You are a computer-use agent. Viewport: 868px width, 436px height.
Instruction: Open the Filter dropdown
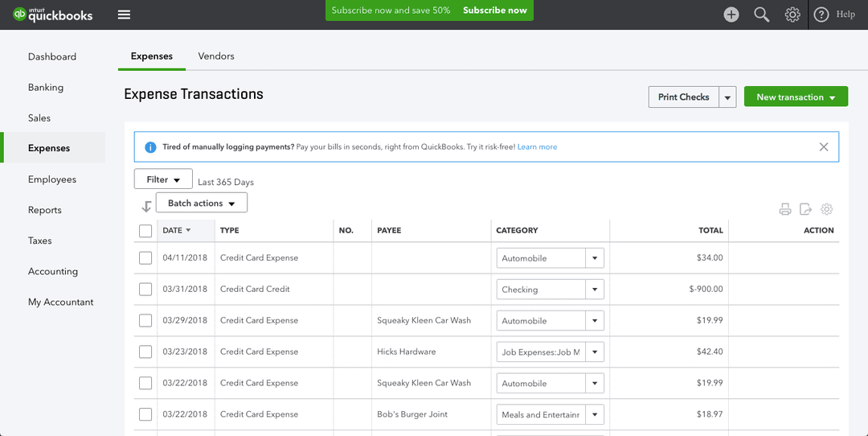pos(163,179)
